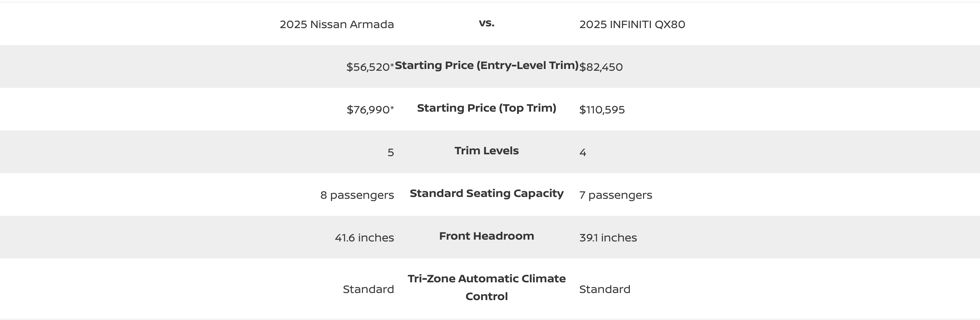The image size is (980, 320).
Task: Select the 8 passengers cell
Action: tap(357, 195)
